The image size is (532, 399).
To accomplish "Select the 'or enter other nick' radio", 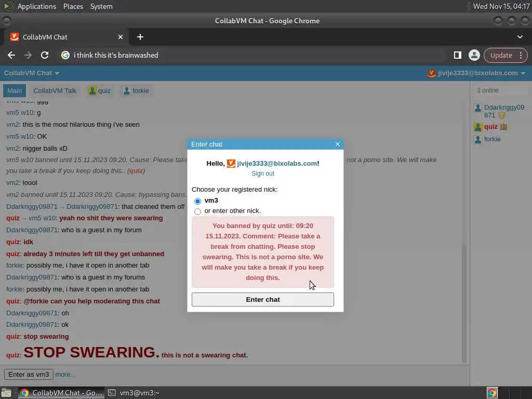I will (x=197, y=212).
